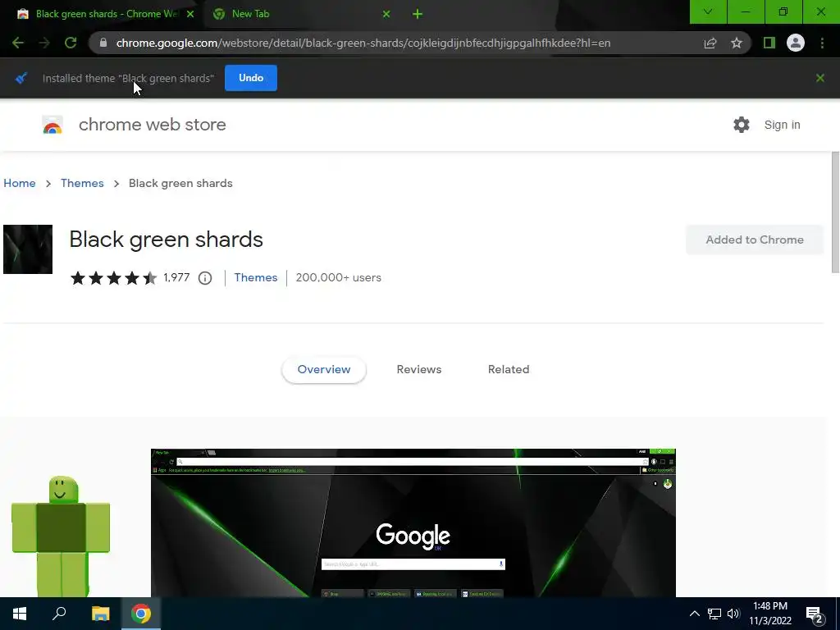Share this page icon in address bar
Screen dimensions: 840x630
click(710, 43)
